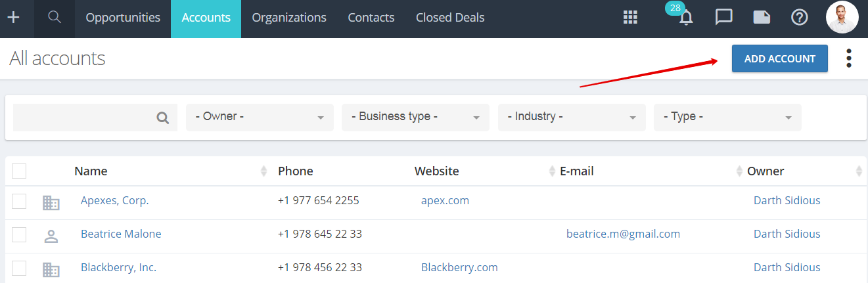
Task: Select the Beatrice Malone row checkbox
Action: [x=19, y=234]
